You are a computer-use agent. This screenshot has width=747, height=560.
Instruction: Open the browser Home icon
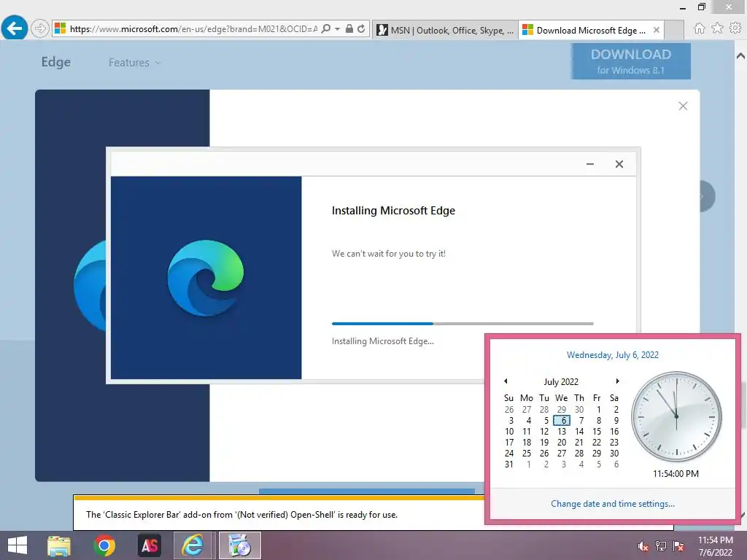[x=700, y=28]
